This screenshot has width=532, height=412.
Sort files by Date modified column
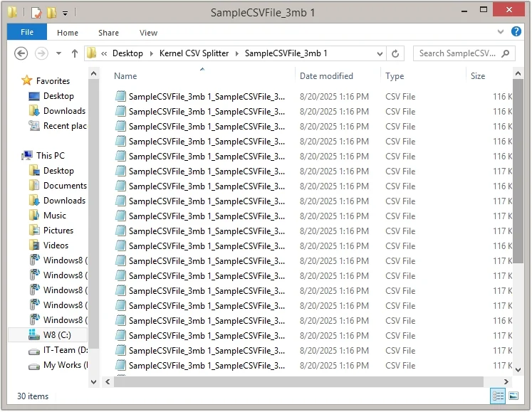pos(326,76)
